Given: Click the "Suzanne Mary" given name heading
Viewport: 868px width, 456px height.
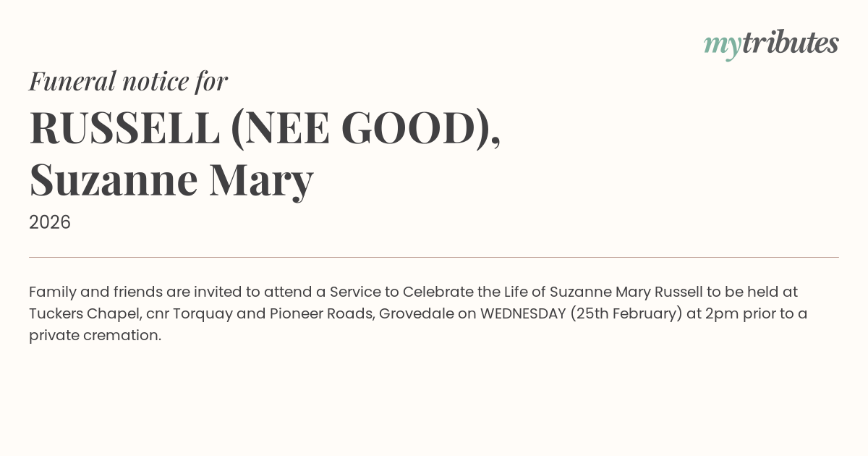Looking at the screenshot, I should 171,180.
